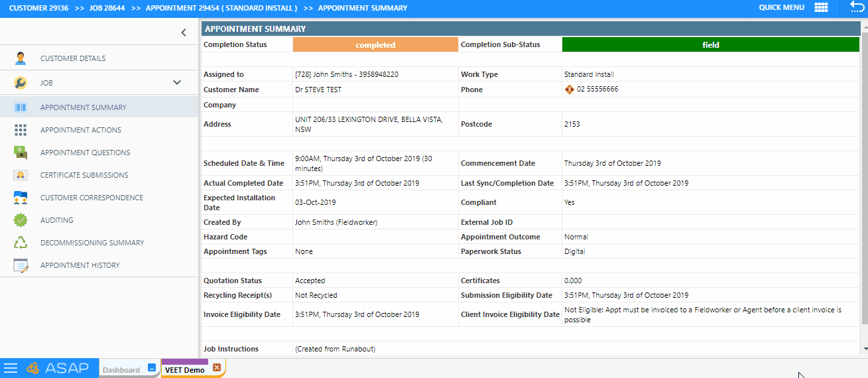Open the hamburger menu next to ASAP
868x378 pixels.
pyautogui.click(x=11, y=369)
